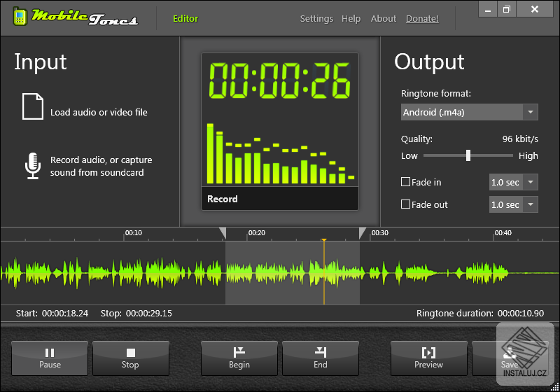Screen dimensions: 560x392
Task: Click the 00:40 mark on the ruler
Action: pyautogui.click(x=503, y=233)
